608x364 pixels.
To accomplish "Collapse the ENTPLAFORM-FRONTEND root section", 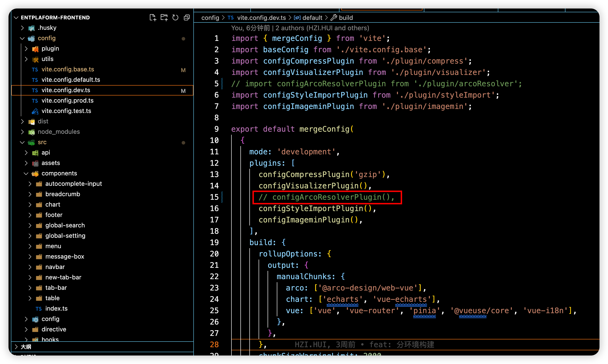I will pyautogui.click(x=16, y=18).
